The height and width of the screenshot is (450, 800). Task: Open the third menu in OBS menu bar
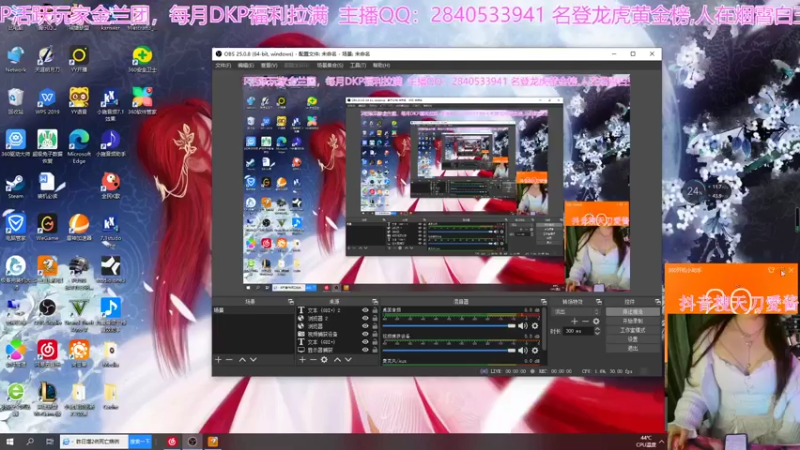(x=269, y=65)
